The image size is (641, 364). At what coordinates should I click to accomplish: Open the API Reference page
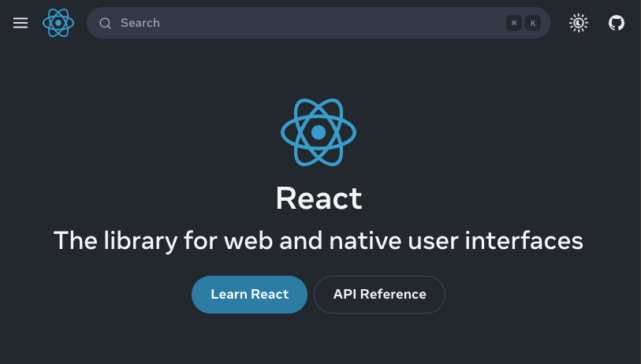(379, 295)
